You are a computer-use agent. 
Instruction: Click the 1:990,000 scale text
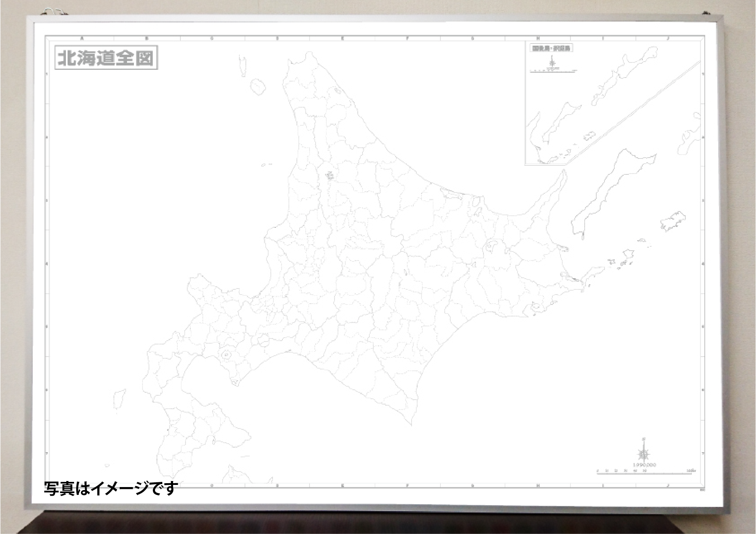click(x=644, y=464)
